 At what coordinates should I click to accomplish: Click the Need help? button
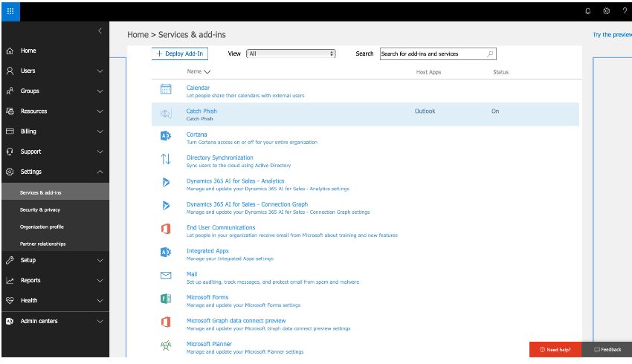pos(555,349)
